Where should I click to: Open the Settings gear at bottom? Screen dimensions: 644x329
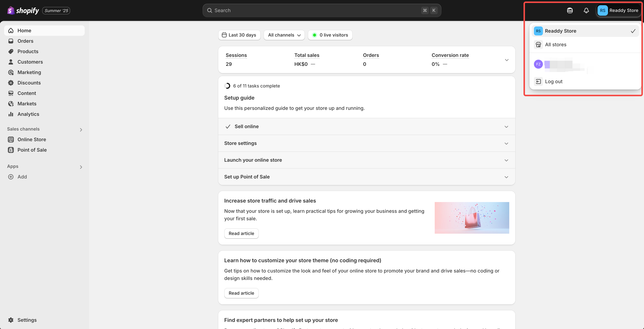(x=11, y=320)
